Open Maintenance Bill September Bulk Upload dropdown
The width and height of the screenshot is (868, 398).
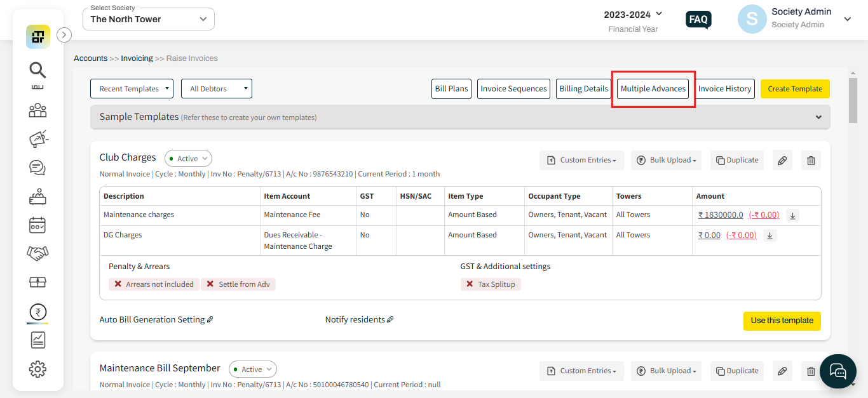(666, 371)
